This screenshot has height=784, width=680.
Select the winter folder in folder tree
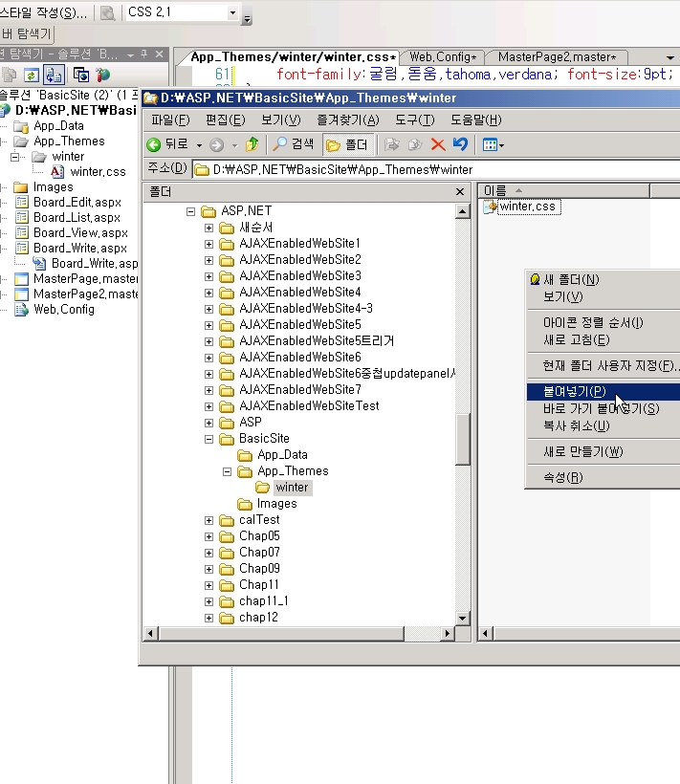(292, 488)
